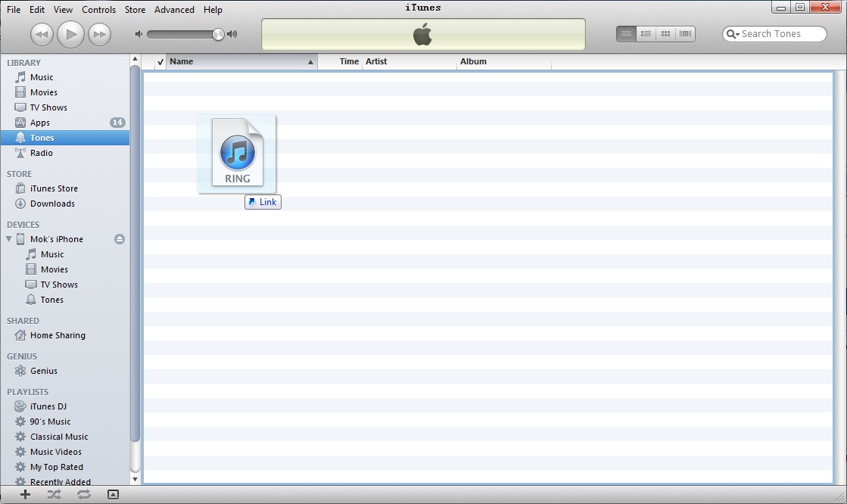Click the sidebar scrollbar thumb

(135, 254)
